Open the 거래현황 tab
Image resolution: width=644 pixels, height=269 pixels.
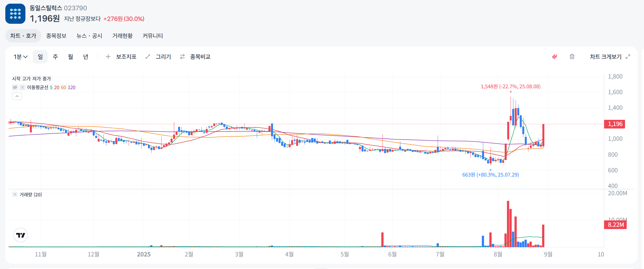tap(122, 36)
